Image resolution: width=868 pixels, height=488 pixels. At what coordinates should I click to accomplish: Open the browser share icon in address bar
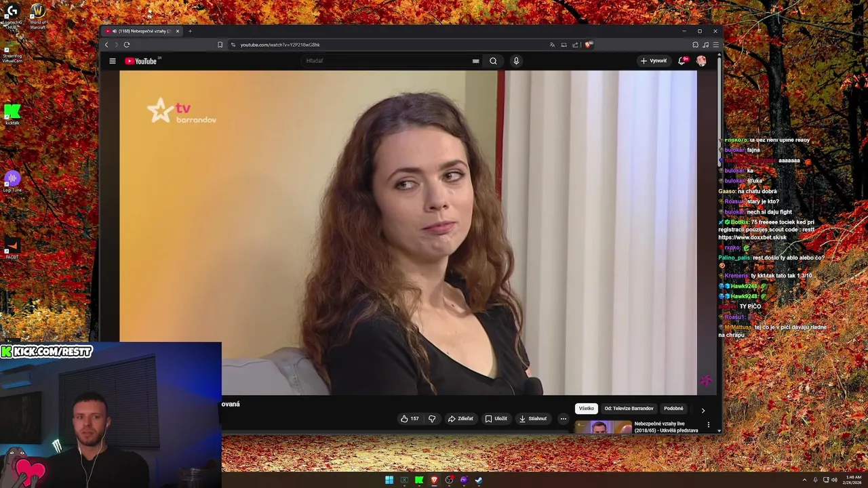point(575,45)
